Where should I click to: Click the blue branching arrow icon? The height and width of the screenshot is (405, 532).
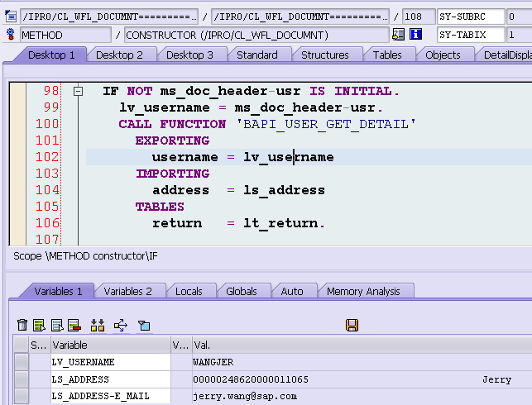[121, 325]
